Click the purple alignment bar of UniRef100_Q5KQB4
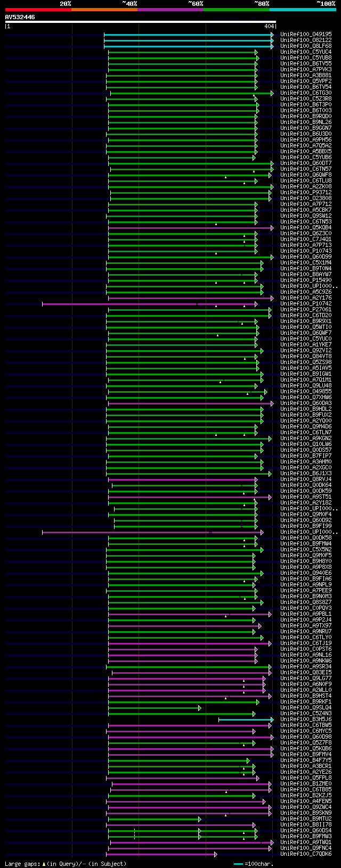The height and width of the screenshot is (868, 341). 190,228
